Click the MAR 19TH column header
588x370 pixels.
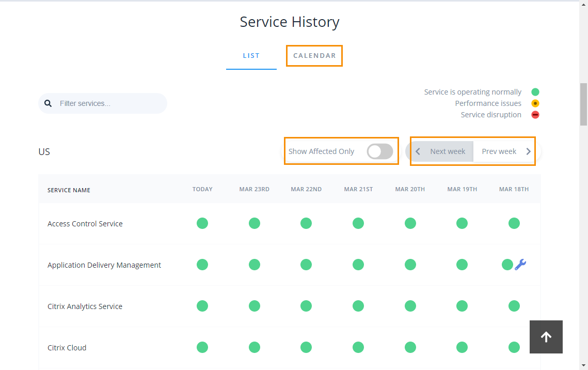462,189
